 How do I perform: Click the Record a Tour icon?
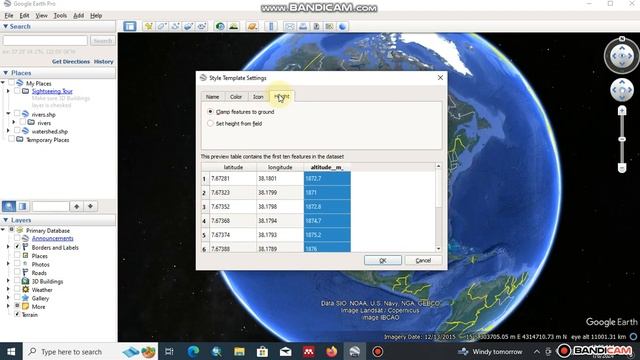tap(202, 27)
